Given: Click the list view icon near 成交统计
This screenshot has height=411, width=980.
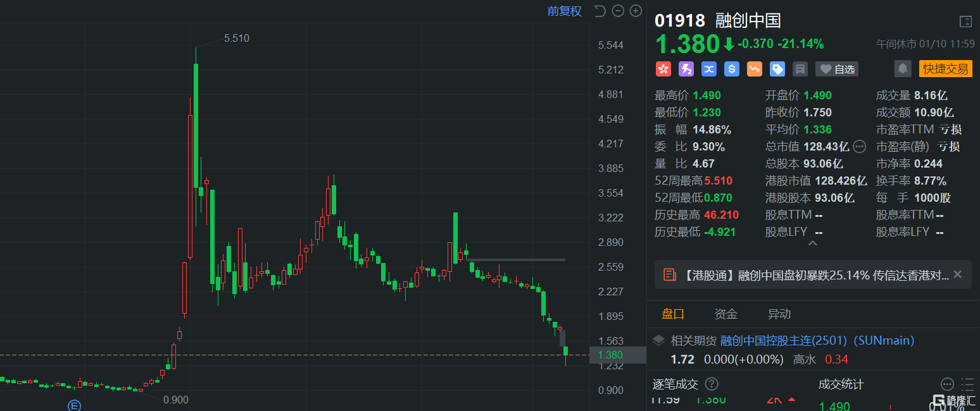Looking at the screenshot, I should (967, 384).
